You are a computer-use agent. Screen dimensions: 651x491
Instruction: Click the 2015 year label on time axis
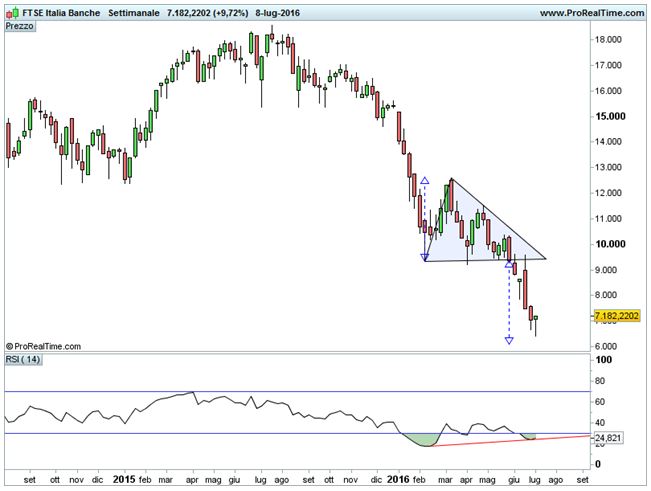coord(124,479)
